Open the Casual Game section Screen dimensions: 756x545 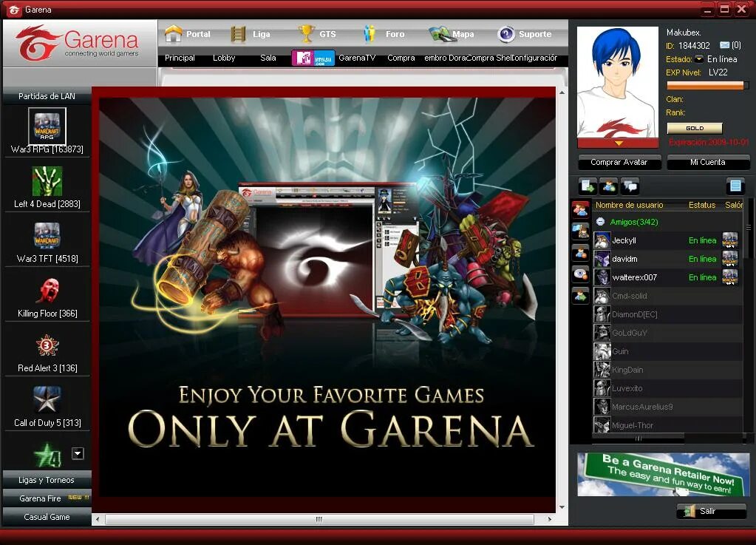(47, 517)
